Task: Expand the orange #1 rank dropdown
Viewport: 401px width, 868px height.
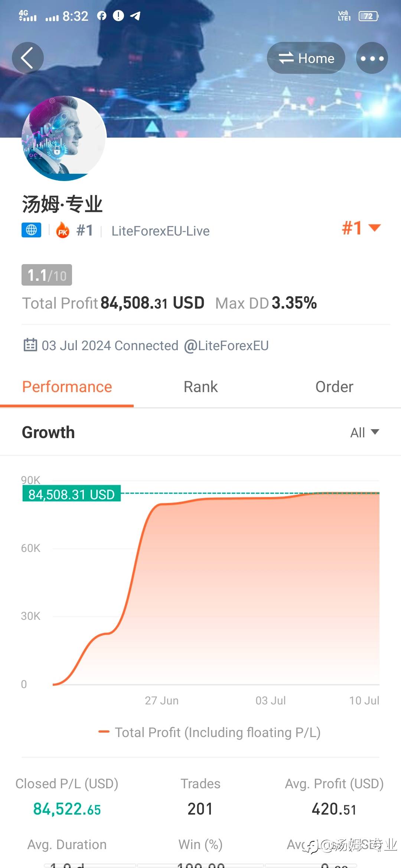Action: (361, 228)
